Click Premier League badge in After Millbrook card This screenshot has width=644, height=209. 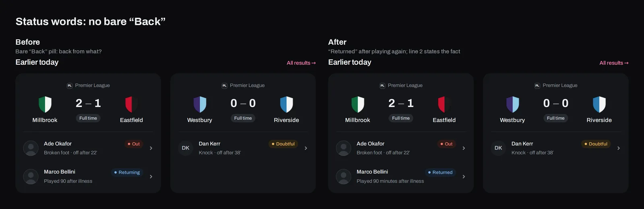point(382,86)
